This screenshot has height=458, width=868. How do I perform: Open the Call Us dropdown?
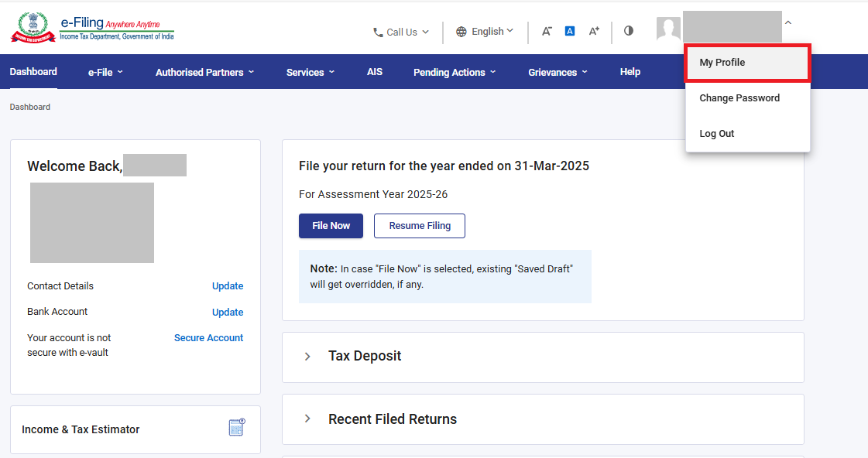pyautogui.click(x=400, y=32)
